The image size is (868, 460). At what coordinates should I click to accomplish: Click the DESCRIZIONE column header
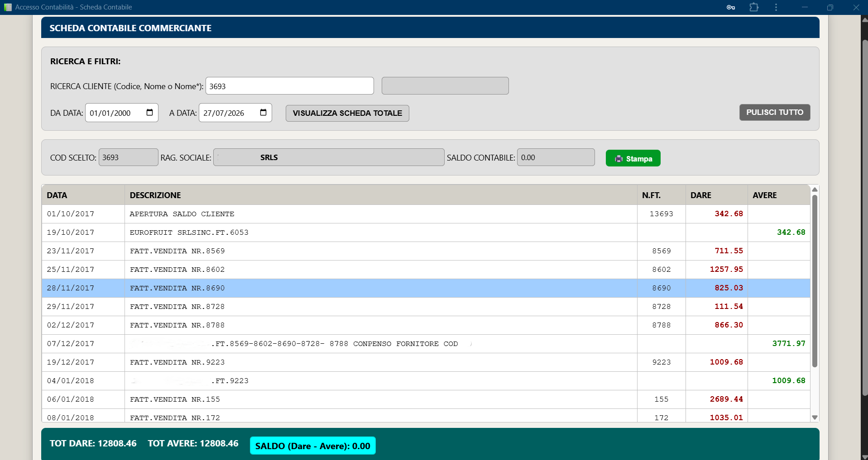(x=381, y=195)
